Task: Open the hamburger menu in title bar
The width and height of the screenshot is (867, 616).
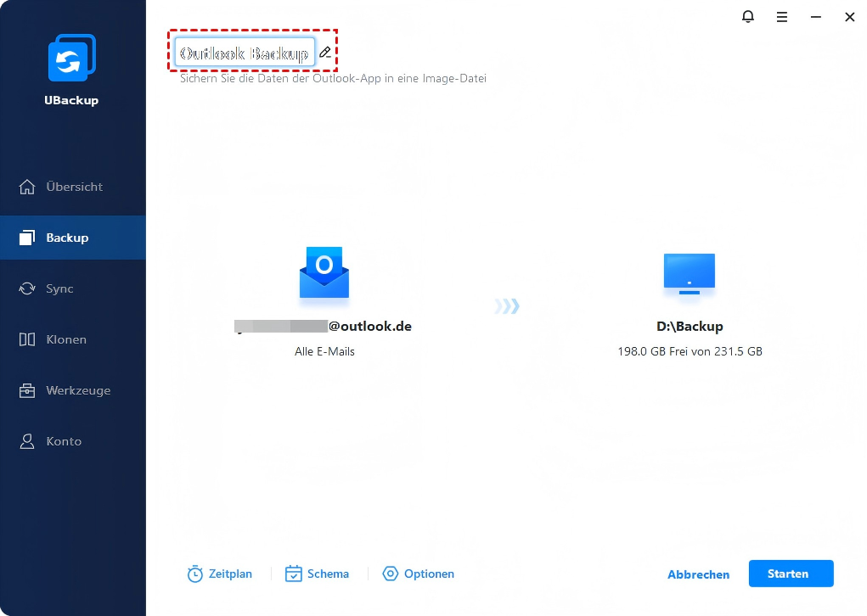Action: (782, 16)
